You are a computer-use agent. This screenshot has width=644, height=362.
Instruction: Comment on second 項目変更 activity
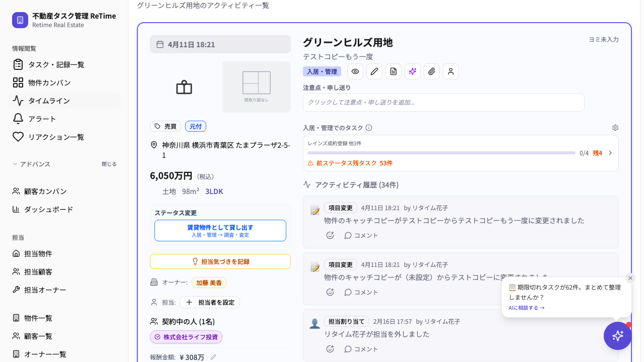pos(361,292)
